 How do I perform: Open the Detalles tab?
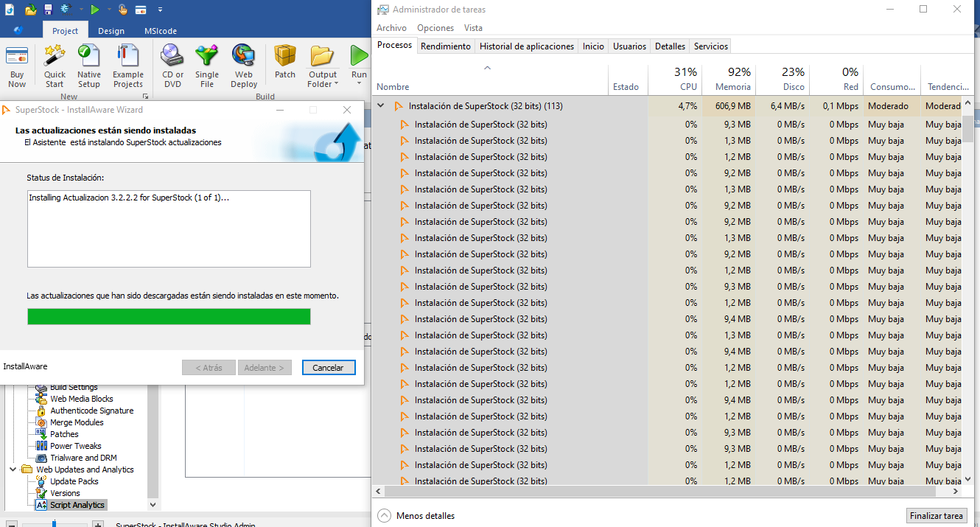pos(671,46)
